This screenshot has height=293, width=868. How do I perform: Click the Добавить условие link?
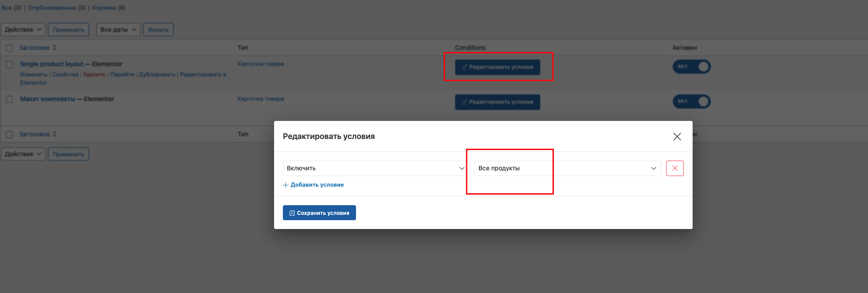[x=313, y=185]
